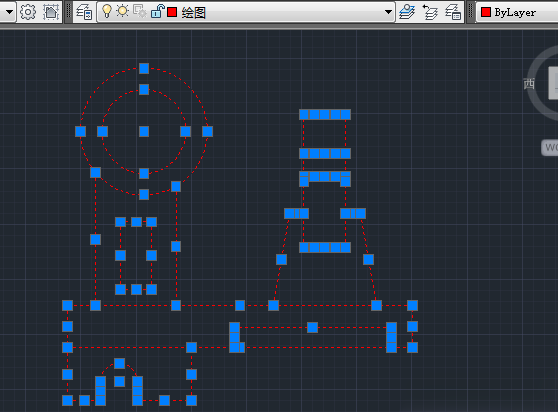
Task: Open the Layer States Manager icon
Action: click(453, 12)
